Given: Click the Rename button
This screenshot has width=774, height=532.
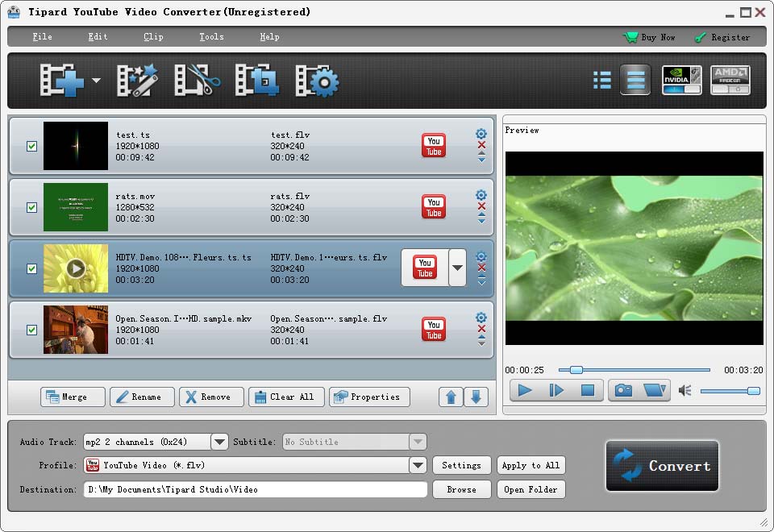Looking at the screenshot, I should (x=142, y=397).
